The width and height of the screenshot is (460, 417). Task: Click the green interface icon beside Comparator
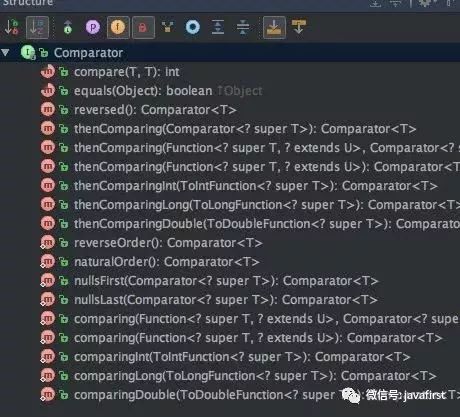click(x=28, y=52)
